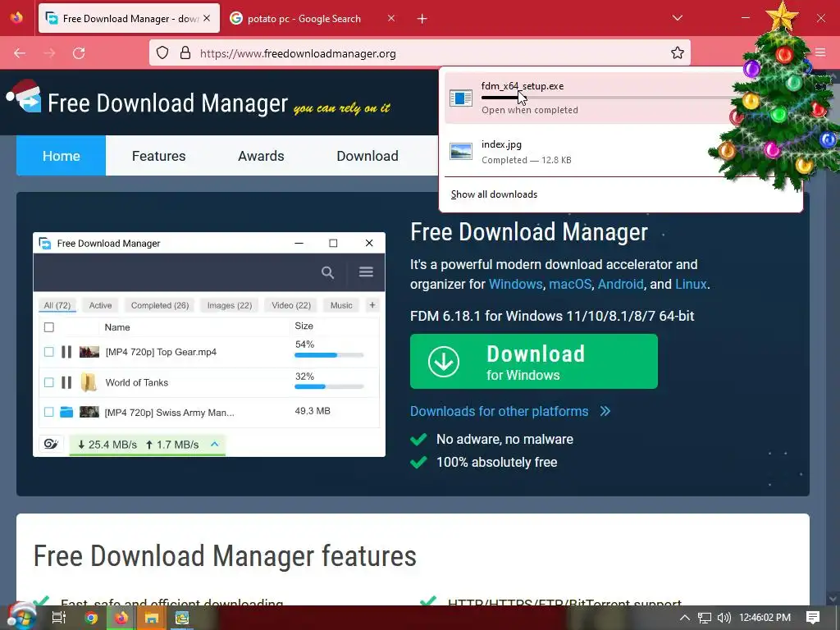840x630 pixels.
Task: Select the Free Download Manager browser tab
Action: pos(129,18)
